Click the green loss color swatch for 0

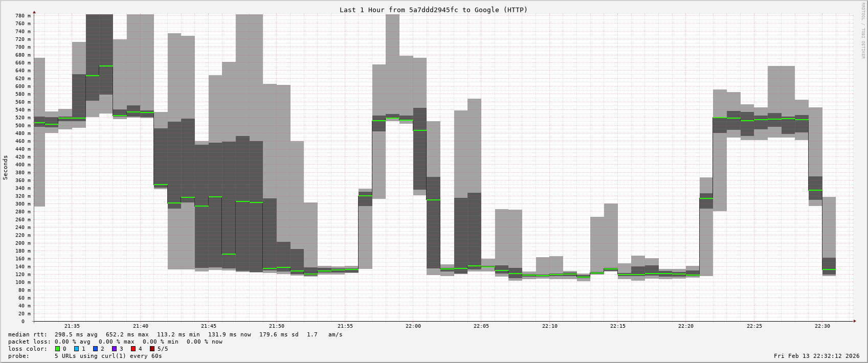[x=57, y=349]
